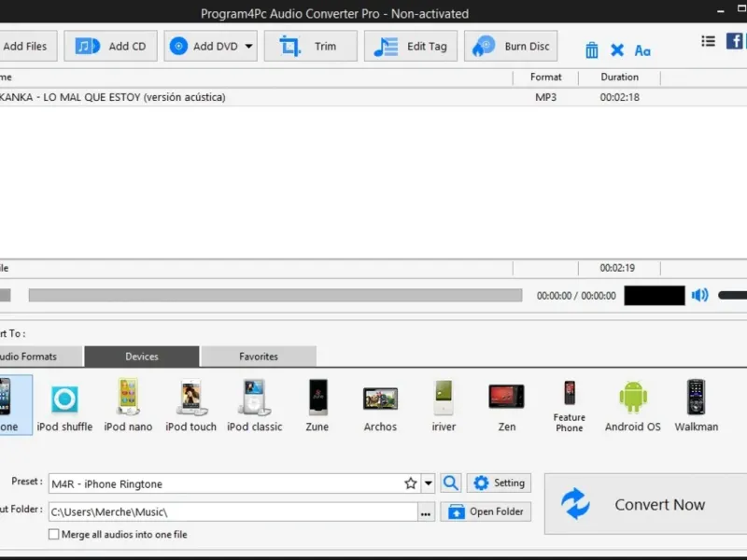Click the playback stop button
The height and width of the screenshot is (560, 747).
pos(5,295)
